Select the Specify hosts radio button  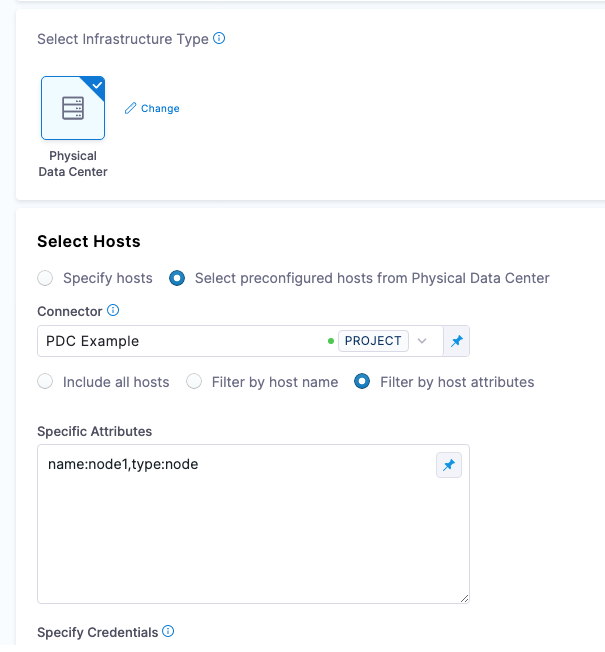tap(45, 278)
